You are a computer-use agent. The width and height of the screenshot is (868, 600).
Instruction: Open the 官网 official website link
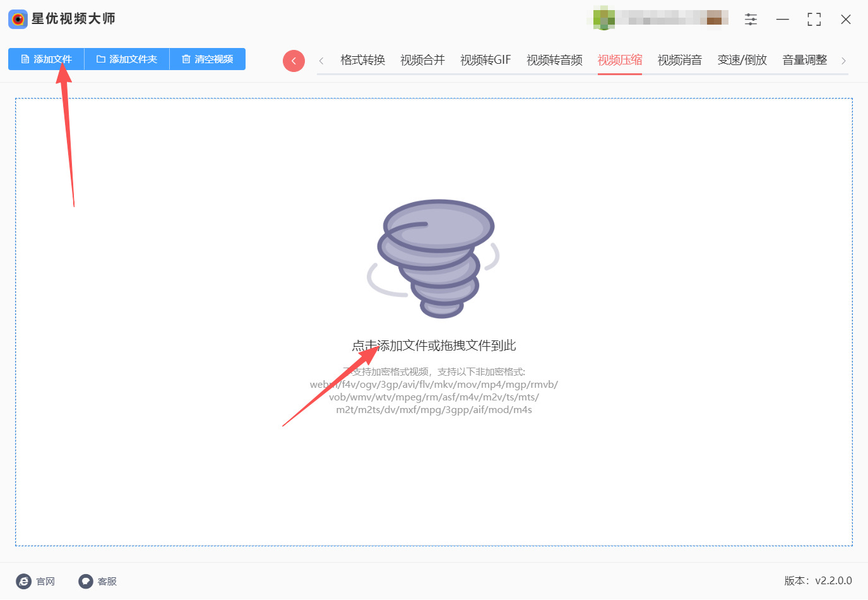tap(36, 581)
